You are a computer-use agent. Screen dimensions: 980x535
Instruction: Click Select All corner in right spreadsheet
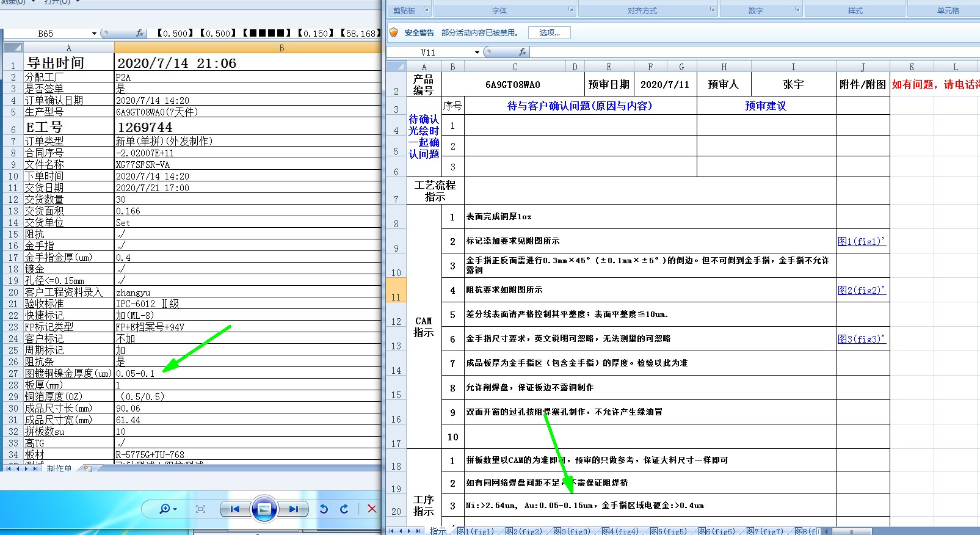click(x=396, y=67)
